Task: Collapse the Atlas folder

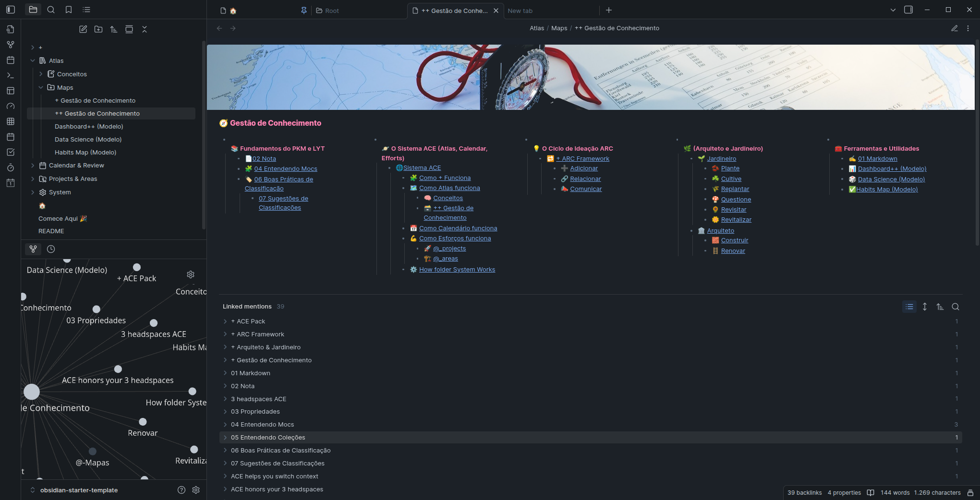Action: coord(33,61)
